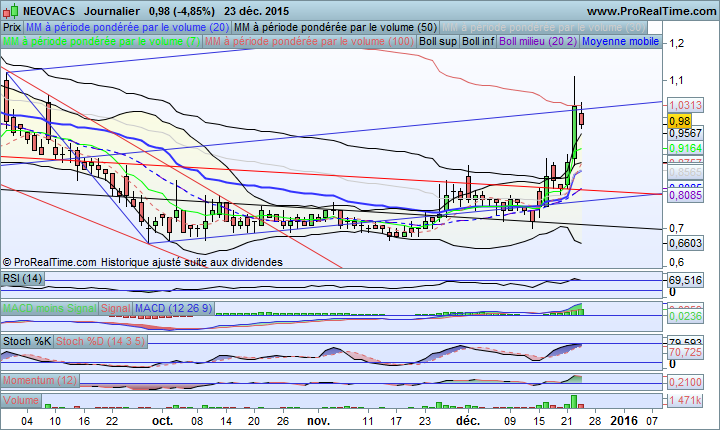Click the candlestick icon beside NEOVACS title
Image resolution: width=720 pixels, height=430 pixels.
pyautogui.click(x=11, y=11)
